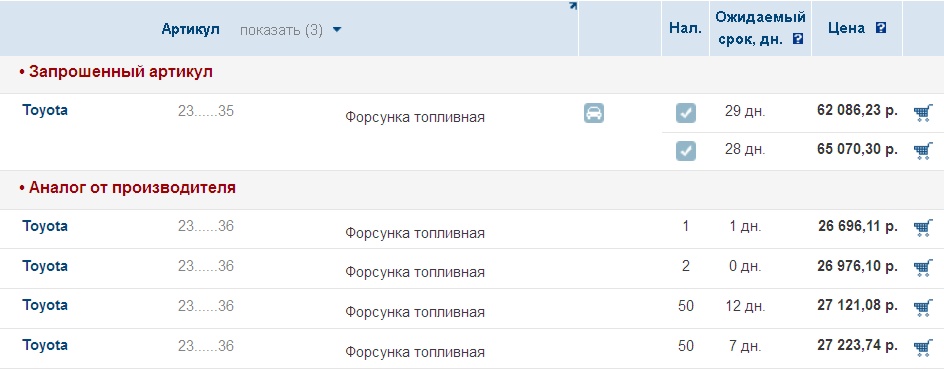944x370 pixels.
Task: Click the help icon next to Цена
Action: pyautogui.click(x=881, y=28)
